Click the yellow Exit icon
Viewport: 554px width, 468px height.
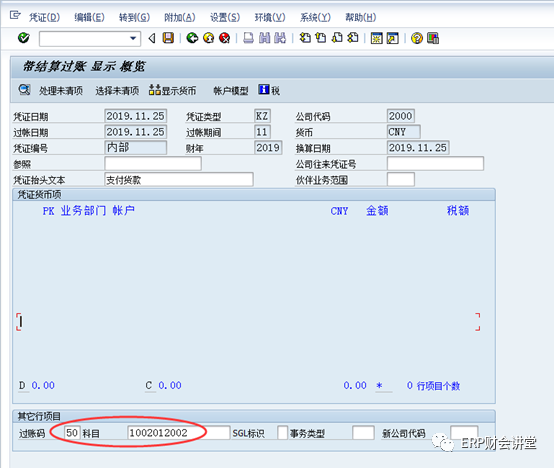coord(208,38)
